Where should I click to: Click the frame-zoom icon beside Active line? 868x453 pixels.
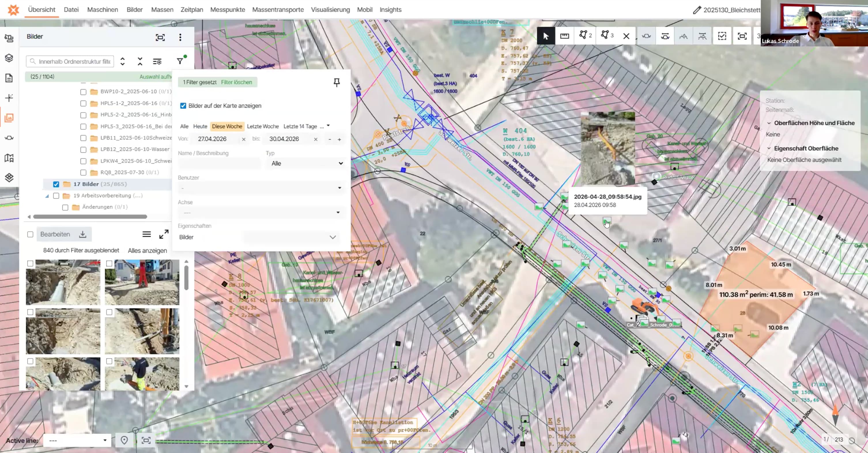point(146,440)
